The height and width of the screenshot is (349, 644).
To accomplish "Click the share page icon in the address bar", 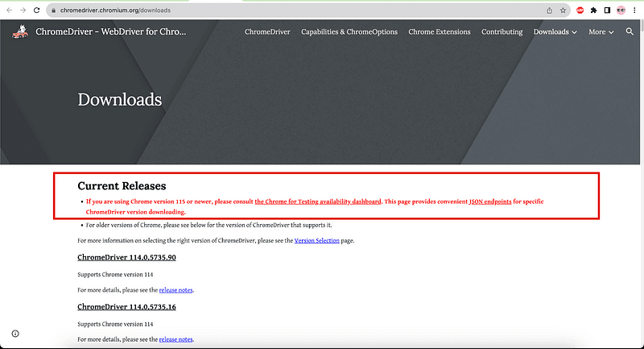I will tap(549, 10).
